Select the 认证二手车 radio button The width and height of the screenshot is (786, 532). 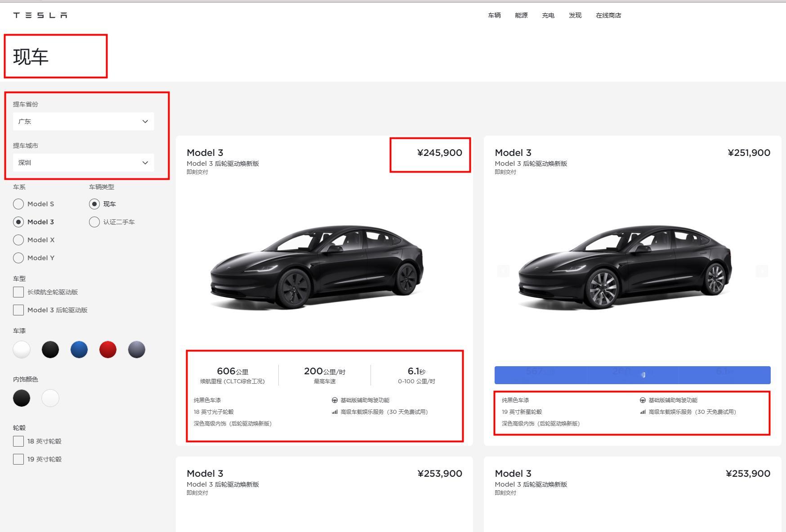[94, 222]
